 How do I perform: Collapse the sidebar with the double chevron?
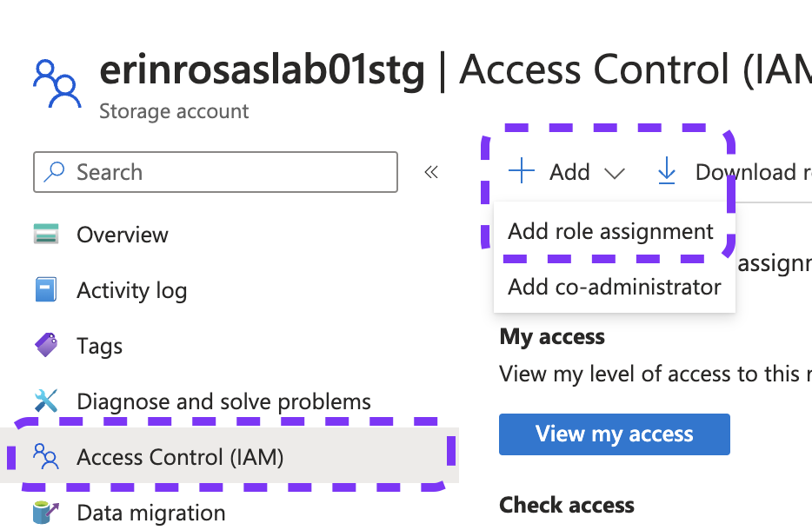point(431,172)
